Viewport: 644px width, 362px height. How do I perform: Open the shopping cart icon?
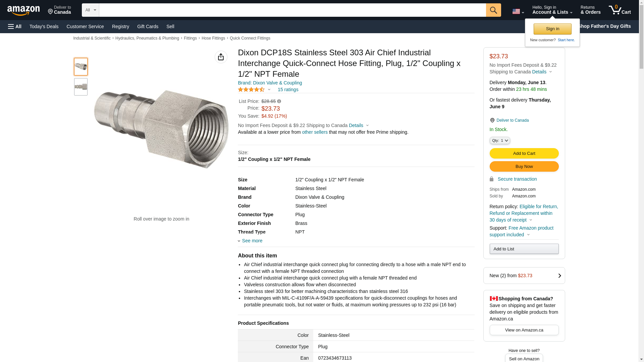(620, 10)
